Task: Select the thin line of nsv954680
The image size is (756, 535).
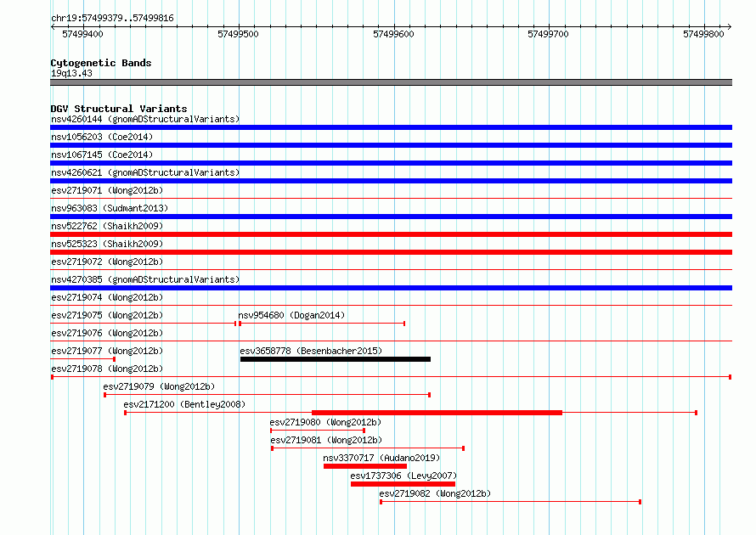Action: click(322, 324)
